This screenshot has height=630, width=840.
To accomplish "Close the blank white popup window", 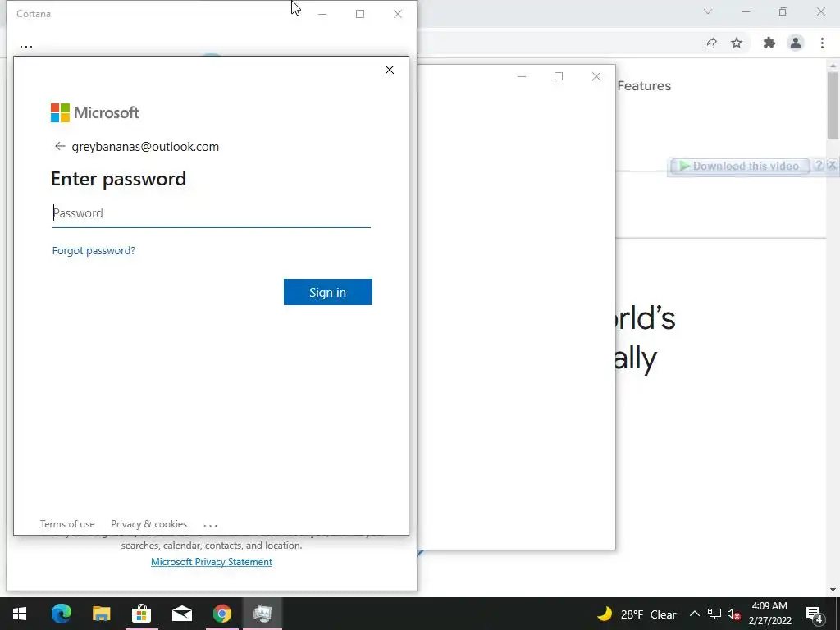I will 596,76.
